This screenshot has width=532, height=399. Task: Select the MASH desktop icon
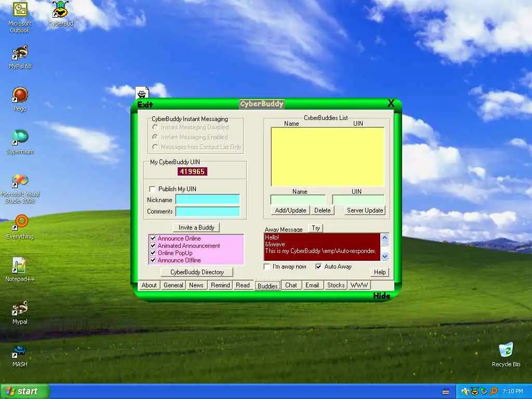pyautogui.click(x=20, y=355)
